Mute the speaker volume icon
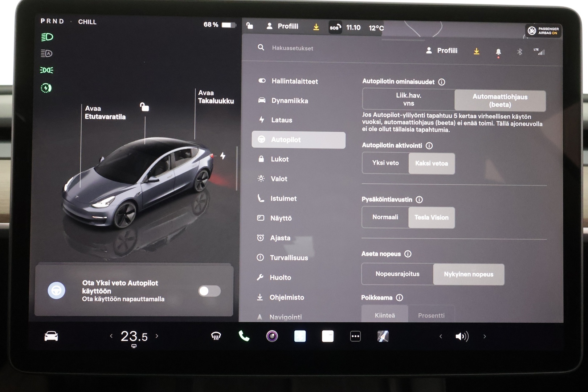The width and height of the screenshot is (588, 392). pos(462,336)
